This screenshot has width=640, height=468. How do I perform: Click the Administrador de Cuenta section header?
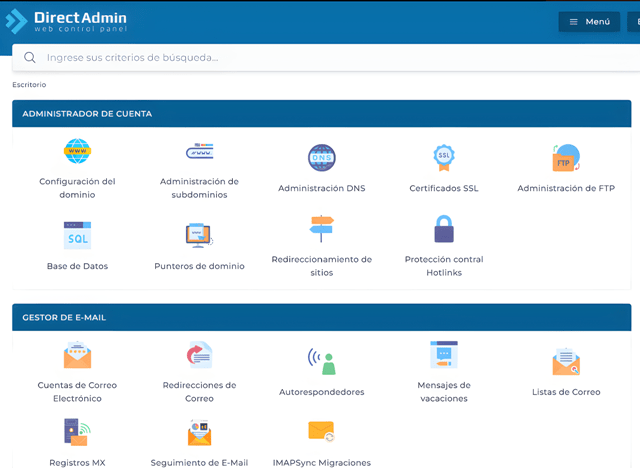click(322, 113)
